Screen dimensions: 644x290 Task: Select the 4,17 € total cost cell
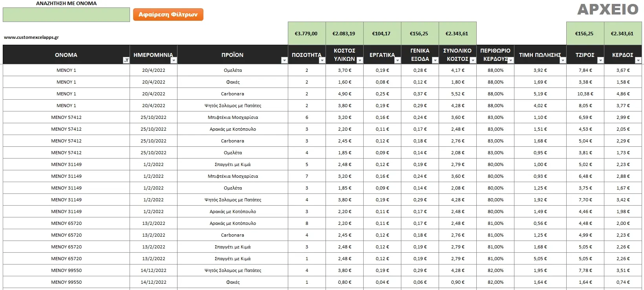pos(457,70)
